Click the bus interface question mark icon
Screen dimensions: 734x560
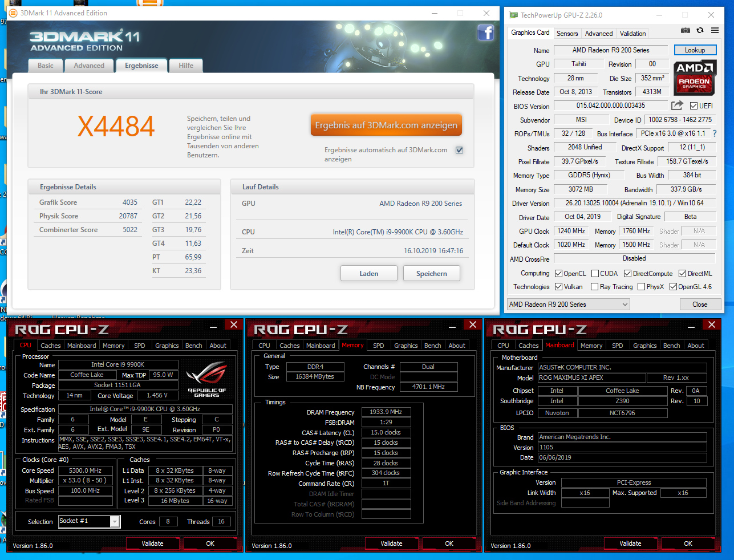(x=715, y=133)
